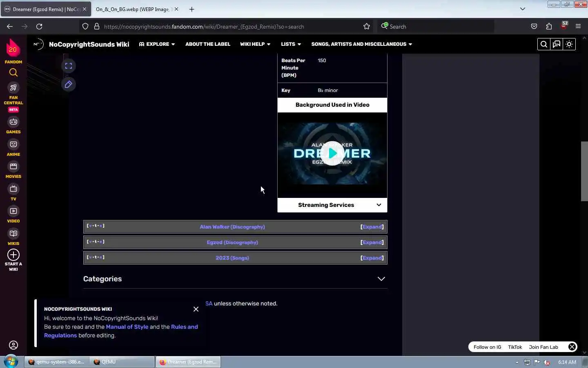The image size is (588, 368).
Task: Reload the page in Firefox
Action: (x=39, y=27)
